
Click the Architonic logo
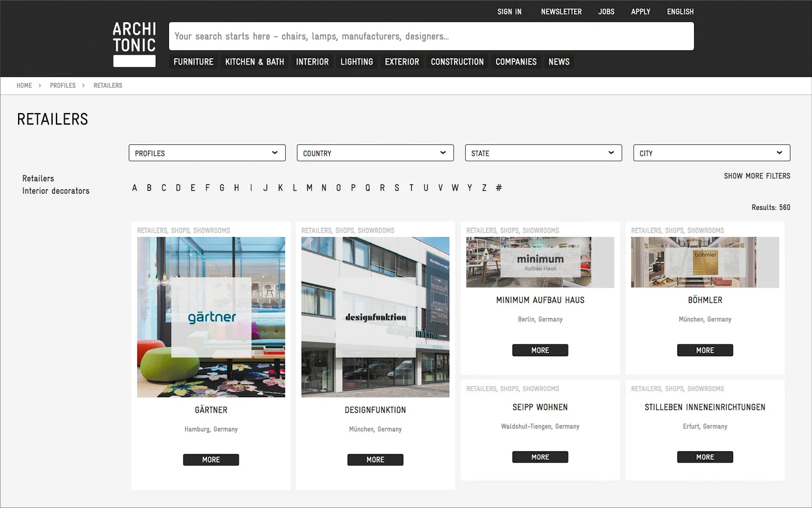[x=134, y=44]
